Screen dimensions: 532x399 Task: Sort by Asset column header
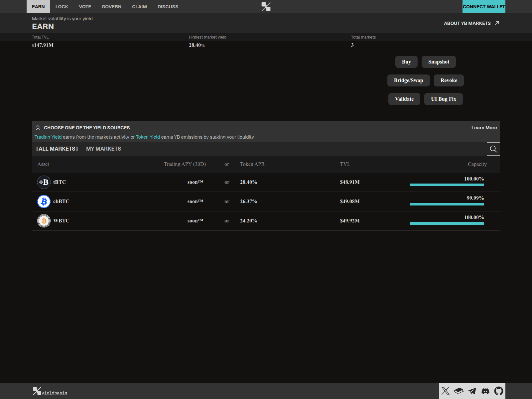point(43,164)
